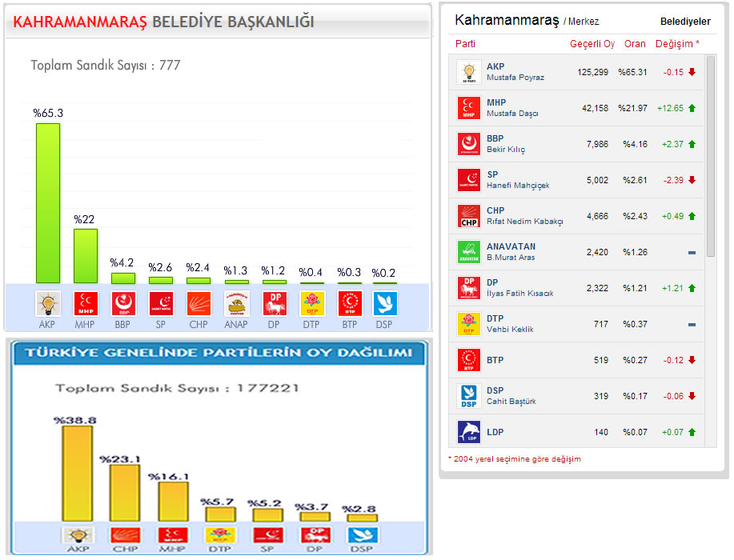Screen dimensions: 734x560
Task: Click candidate name B.Murat Aras
Action: pos(511,258)
